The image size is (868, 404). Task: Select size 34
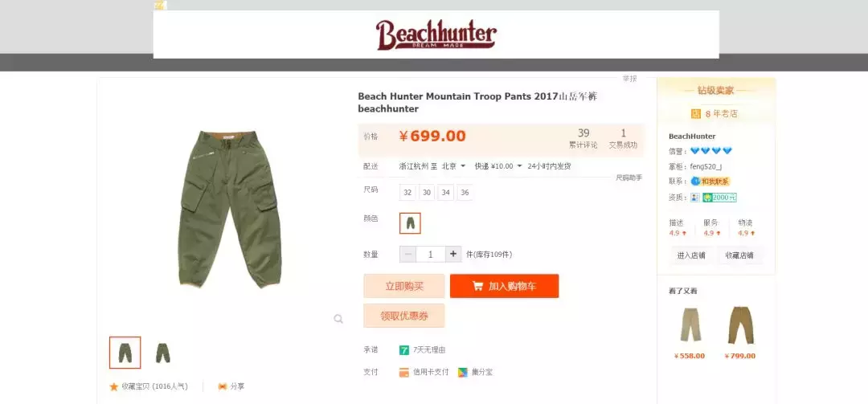[445, 193]
